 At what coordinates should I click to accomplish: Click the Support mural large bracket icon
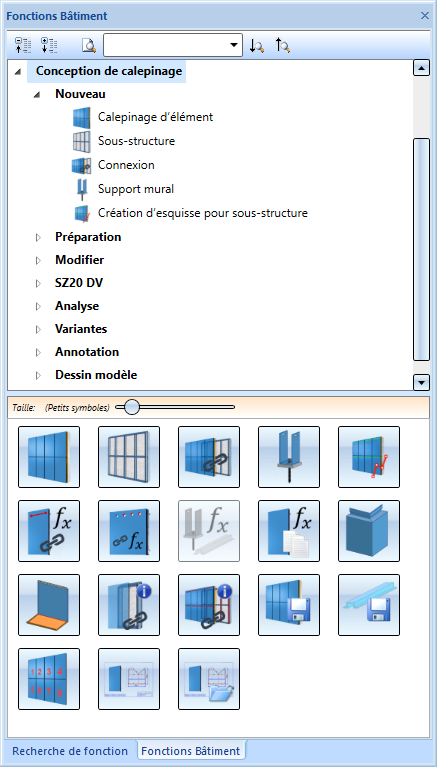click(x=289, y=457)
